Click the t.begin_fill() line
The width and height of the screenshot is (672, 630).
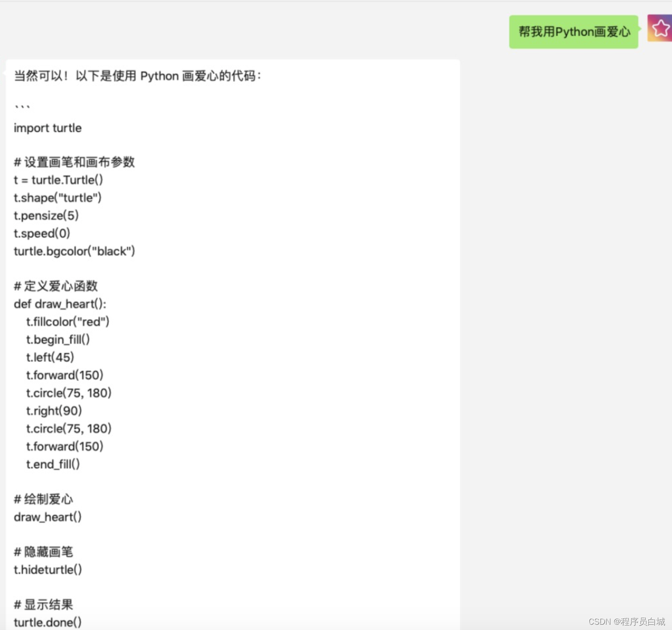click(57, 339)
